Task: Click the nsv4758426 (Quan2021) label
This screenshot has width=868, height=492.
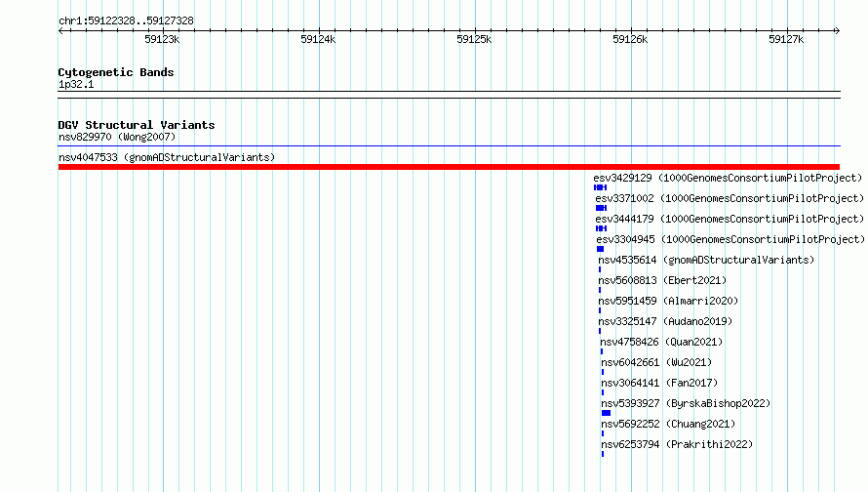Action: pos(661,342)
